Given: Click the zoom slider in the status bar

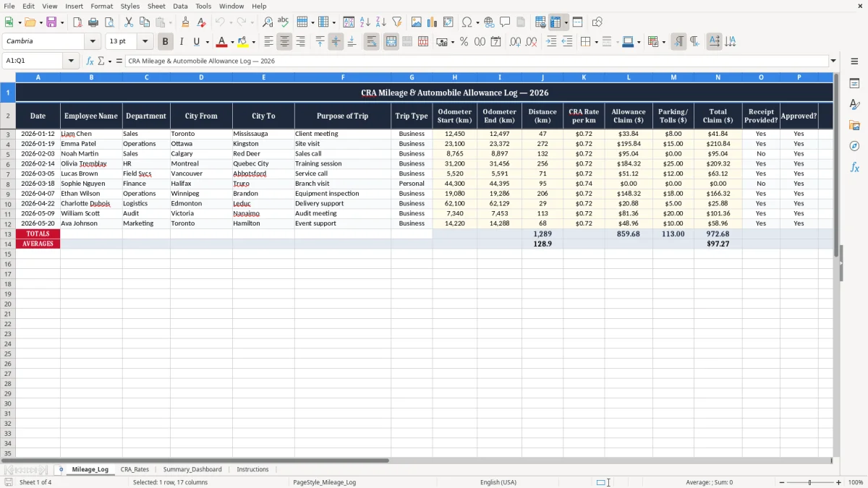Looking at the screenshot, I should (810, 482).
